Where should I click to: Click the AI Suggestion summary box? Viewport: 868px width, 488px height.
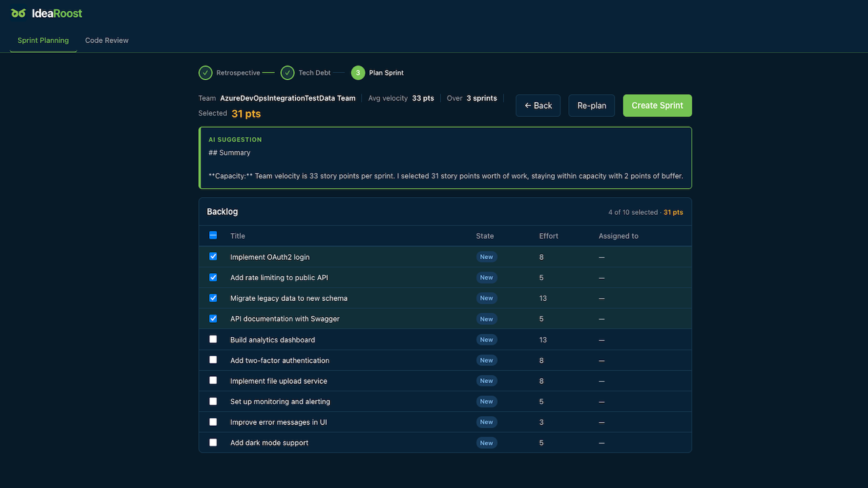point(445,158)
